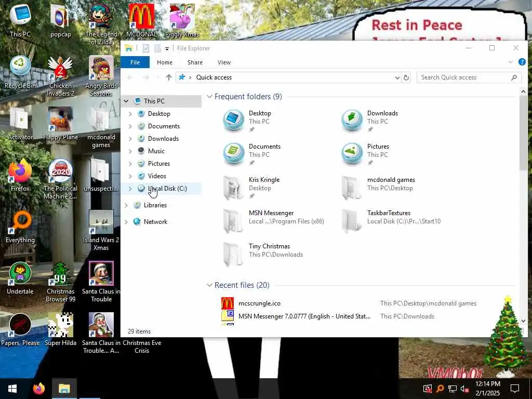Screen dimensions: 532x399
Task: Open the quick access toolbar dropdown arrow
Action: (167, 48)
